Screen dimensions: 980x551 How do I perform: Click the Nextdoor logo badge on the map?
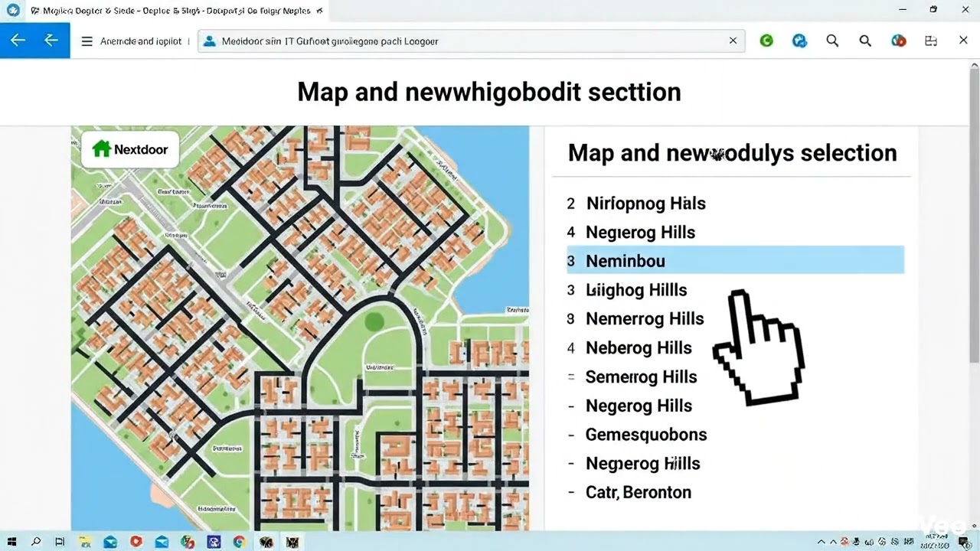(130, 149)
